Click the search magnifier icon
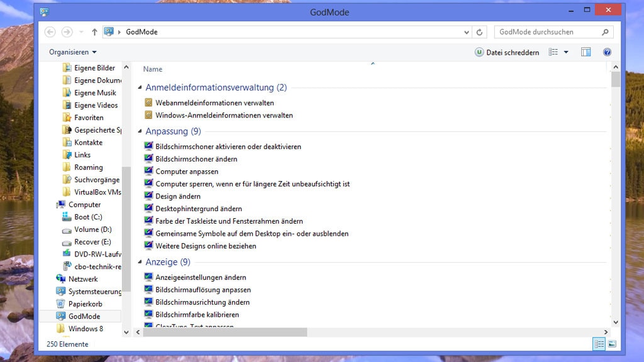Image resolution: width=644 pixels, height=362 pixels. click(x=605, y=32)
